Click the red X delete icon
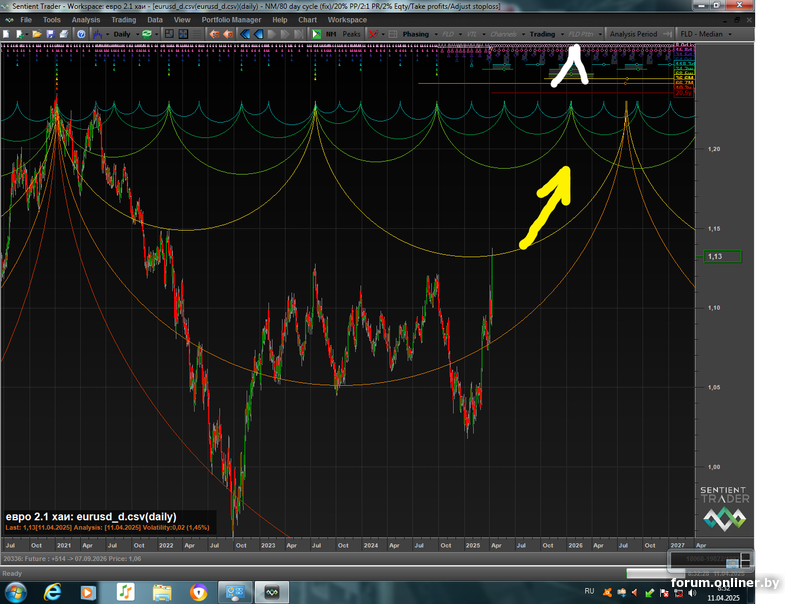The width and height of the screenshot is (800, 604). [373, 34]
